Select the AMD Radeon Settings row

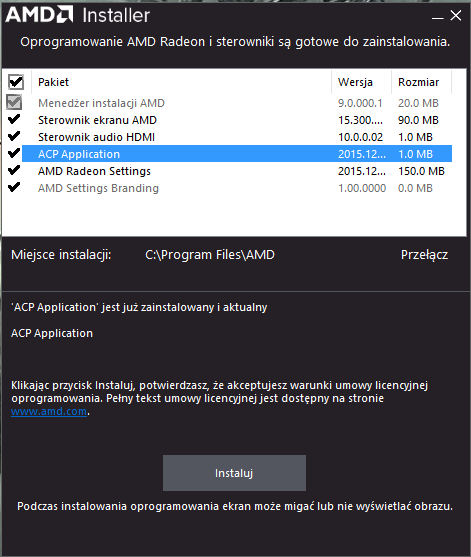[237, 171]
